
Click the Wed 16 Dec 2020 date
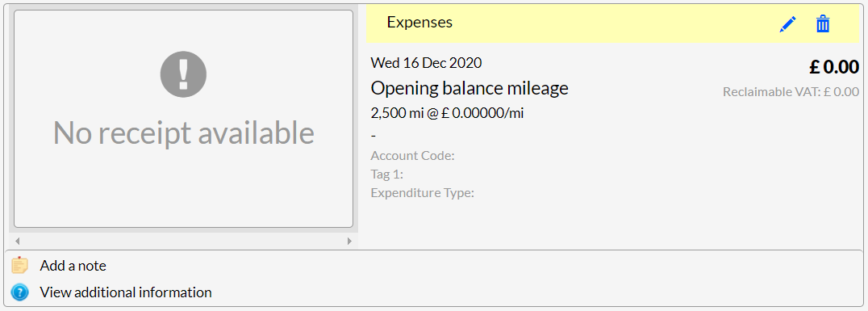(426, 63)
